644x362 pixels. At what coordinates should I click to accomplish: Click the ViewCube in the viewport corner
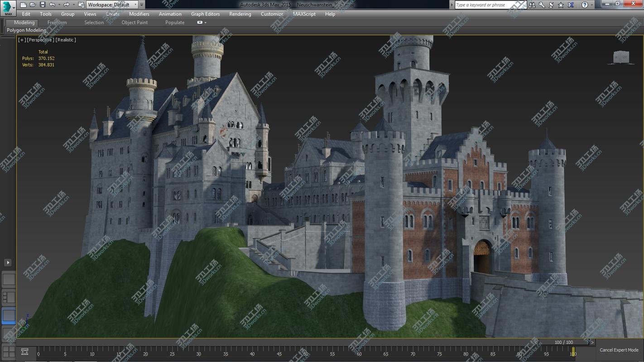(x=621, y=57)
